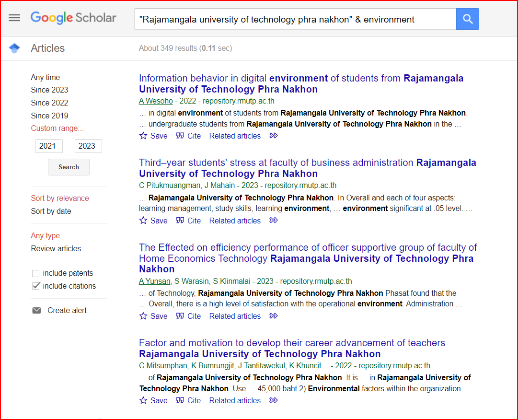Open Factor and motivation career advancement article
The image size is (518, 420).
pos(292,348)
